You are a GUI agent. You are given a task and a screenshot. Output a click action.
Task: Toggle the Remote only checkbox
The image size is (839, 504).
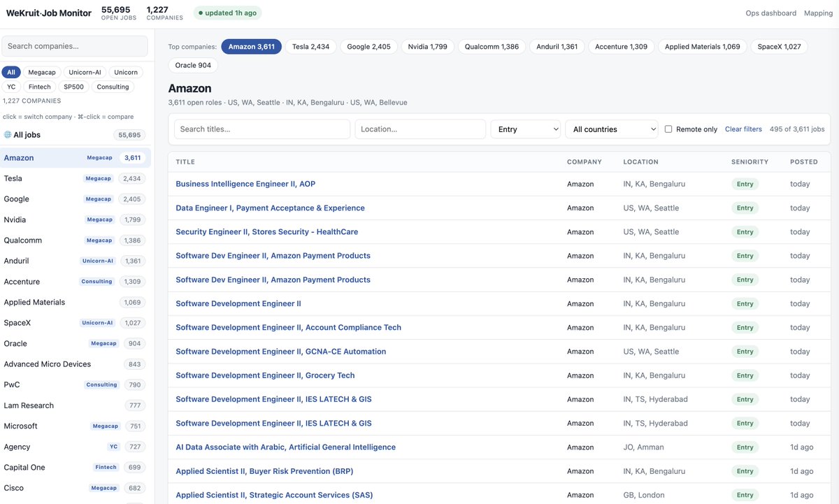tap(668, 129)
